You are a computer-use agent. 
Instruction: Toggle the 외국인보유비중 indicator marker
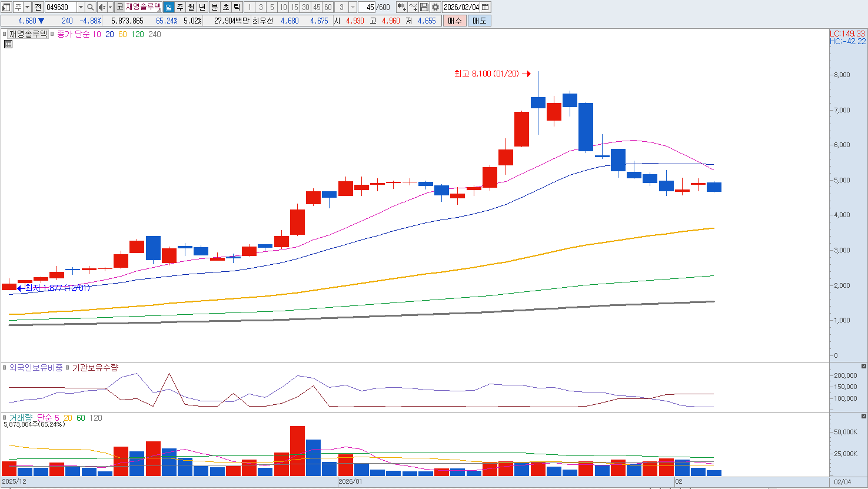(x=5, y=368)
